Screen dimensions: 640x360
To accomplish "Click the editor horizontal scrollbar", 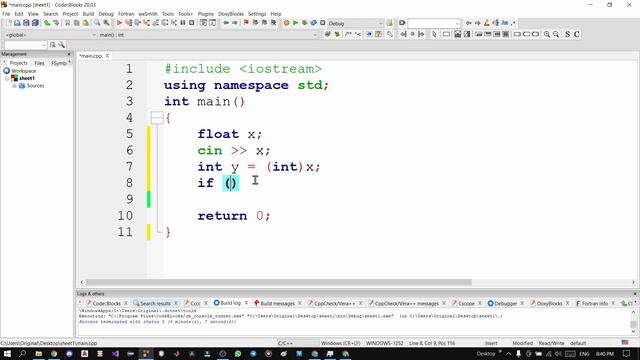I will point(278,282).
